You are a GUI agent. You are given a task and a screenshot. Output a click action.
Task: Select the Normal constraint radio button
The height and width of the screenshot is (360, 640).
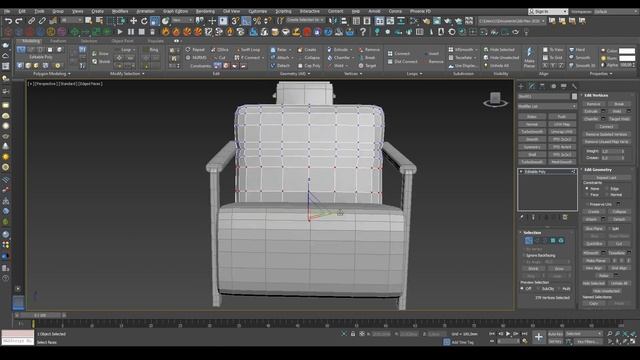607,195
